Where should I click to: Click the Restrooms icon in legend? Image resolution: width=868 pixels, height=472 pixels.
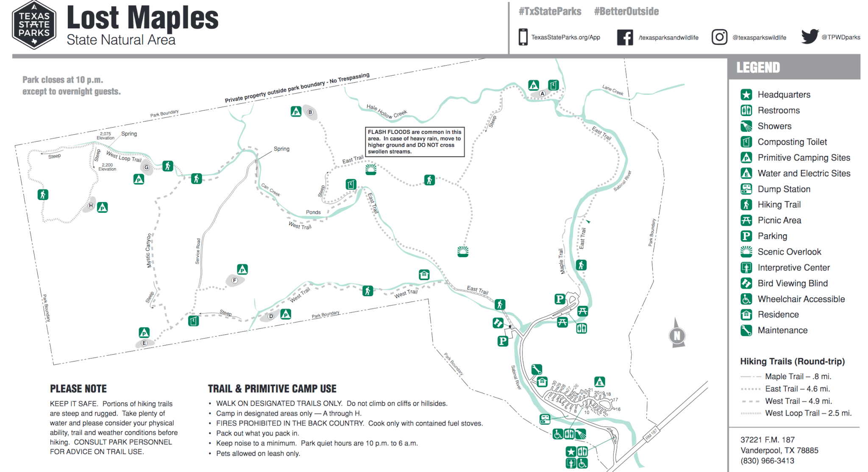[x=746, y=110]
